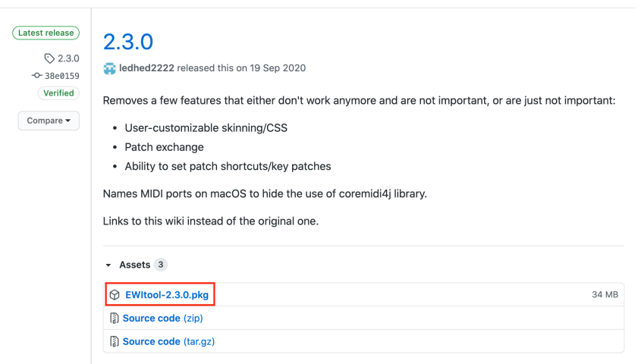641x364 pixels.
Task: Open the Compare dropdown
Action: point(49,121)
